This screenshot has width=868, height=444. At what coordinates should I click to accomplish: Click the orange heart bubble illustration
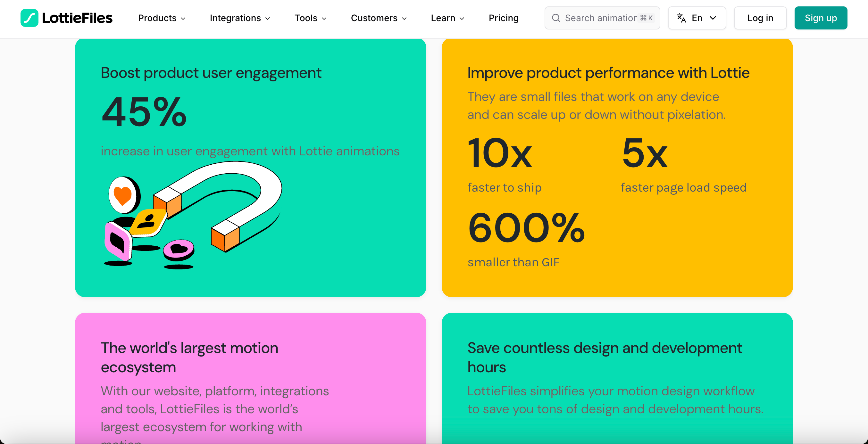[124, 195]
